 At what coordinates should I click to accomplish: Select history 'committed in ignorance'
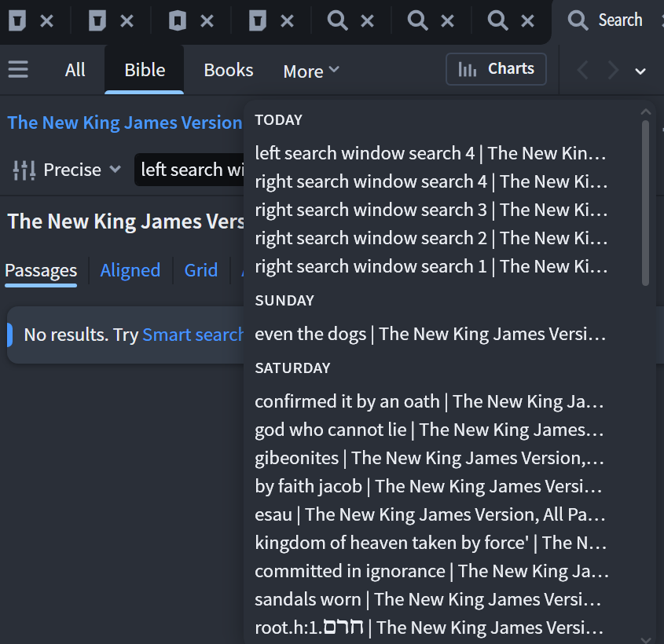pos(431,571)
